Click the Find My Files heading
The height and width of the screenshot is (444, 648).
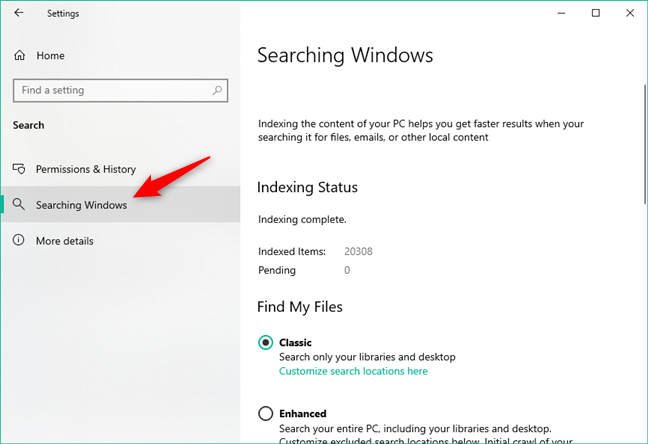tap(300, 307)
